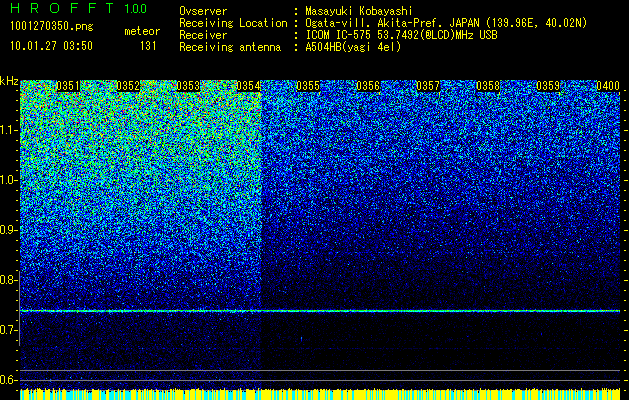Click the 0400 time marker
The height and width of the screenshot is (400, 629).
[608, 86]
